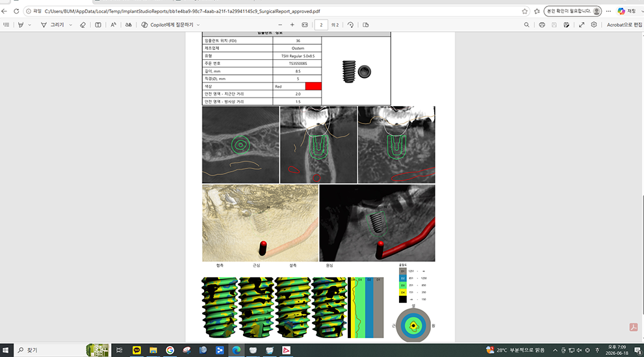Open browser settings and more menu

click(609, 11)
